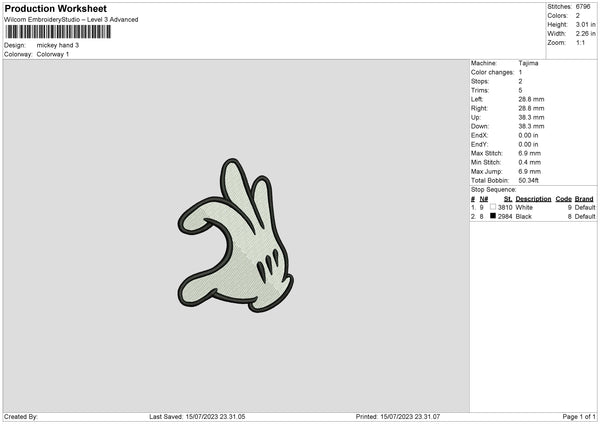Click the Production Worksheet title
Screen dimensions: 600x424
(x=55, y=8)
